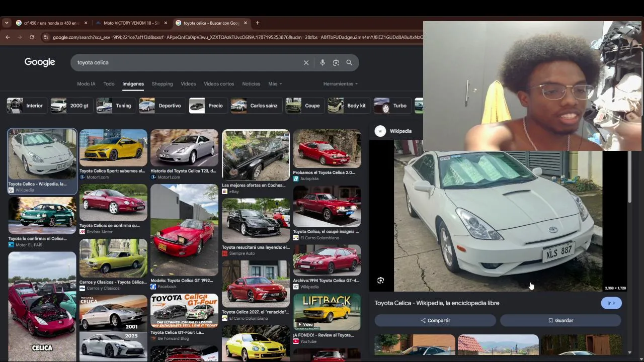
Task: Switch to Modo IA results
Action: point(86,84)
